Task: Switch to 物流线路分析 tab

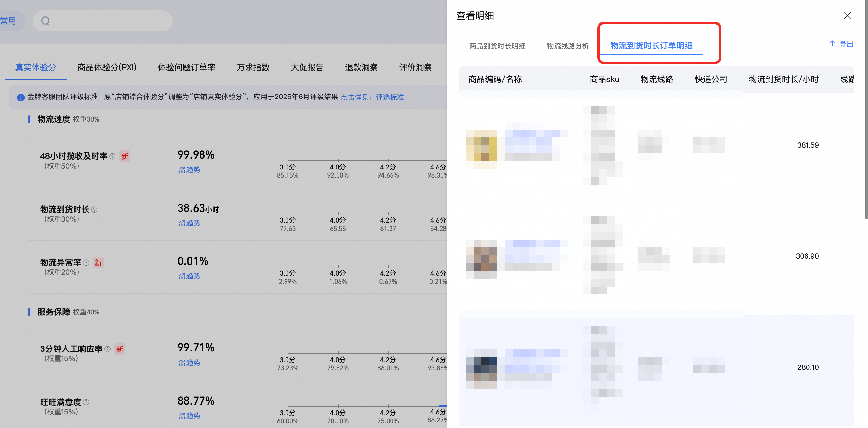Action: point(568,46)
